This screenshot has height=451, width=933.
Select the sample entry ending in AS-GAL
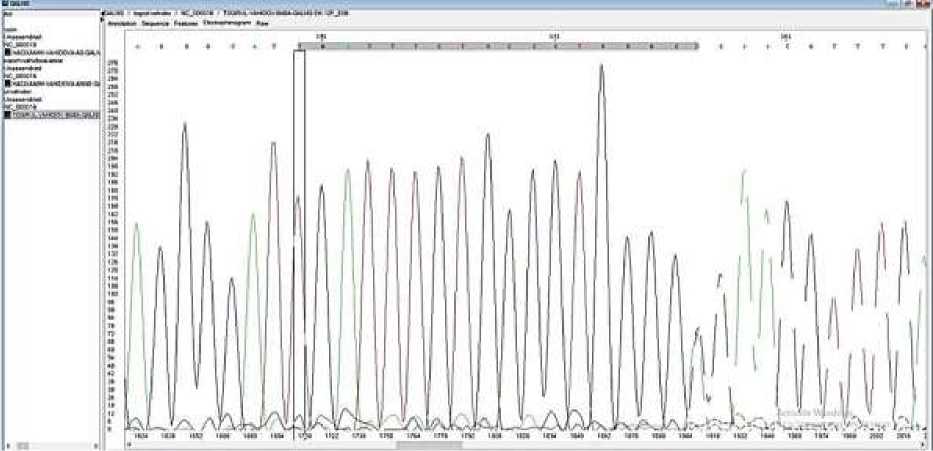pos(52,52)
